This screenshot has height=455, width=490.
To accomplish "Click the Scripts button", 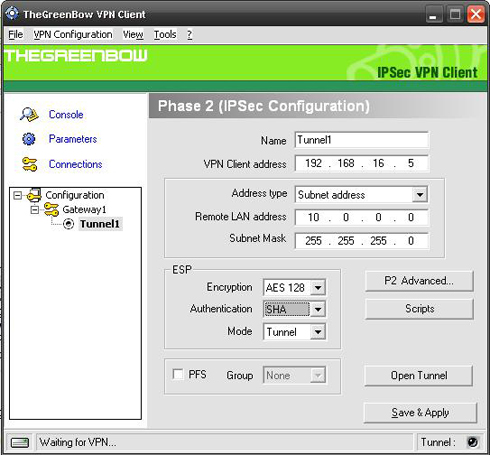I will click(419, 309).
